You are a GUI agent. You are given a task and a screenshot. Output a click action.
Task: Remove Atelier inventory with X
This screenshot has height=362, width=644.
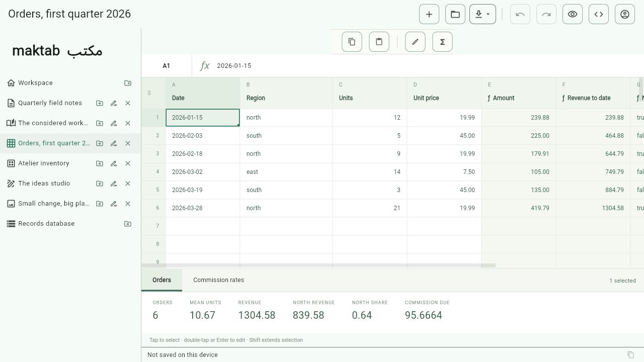click(128, 163)
